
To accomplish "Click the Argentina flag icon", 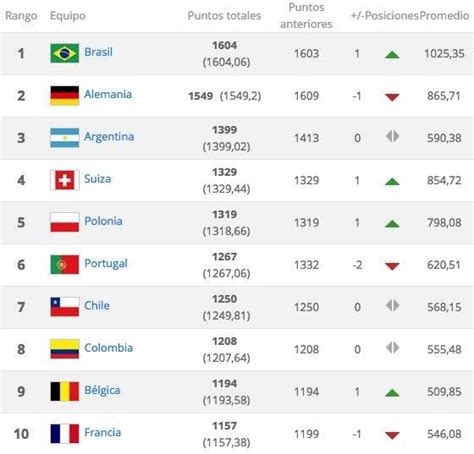I will tap(65, 138).
